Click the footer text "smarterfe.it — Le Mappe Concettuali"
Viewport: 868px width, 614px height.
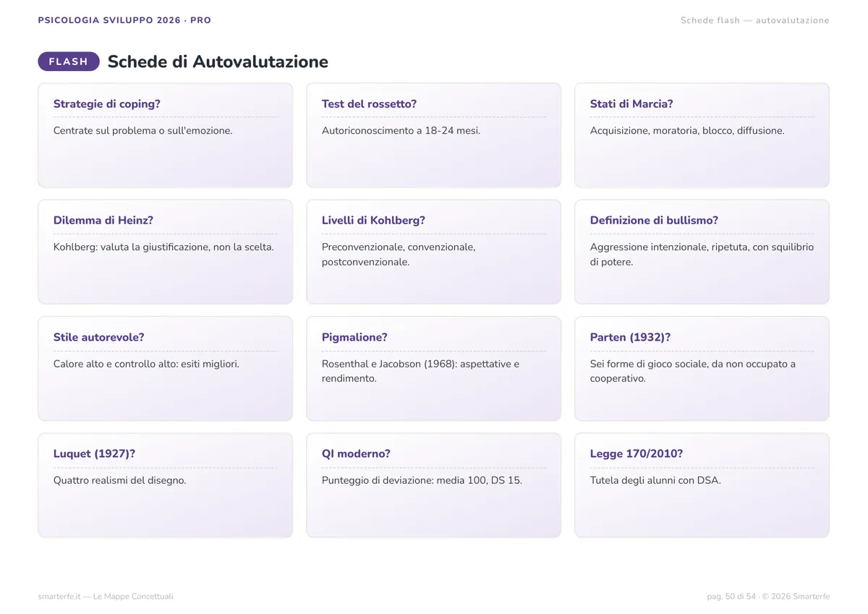point(106,597)
